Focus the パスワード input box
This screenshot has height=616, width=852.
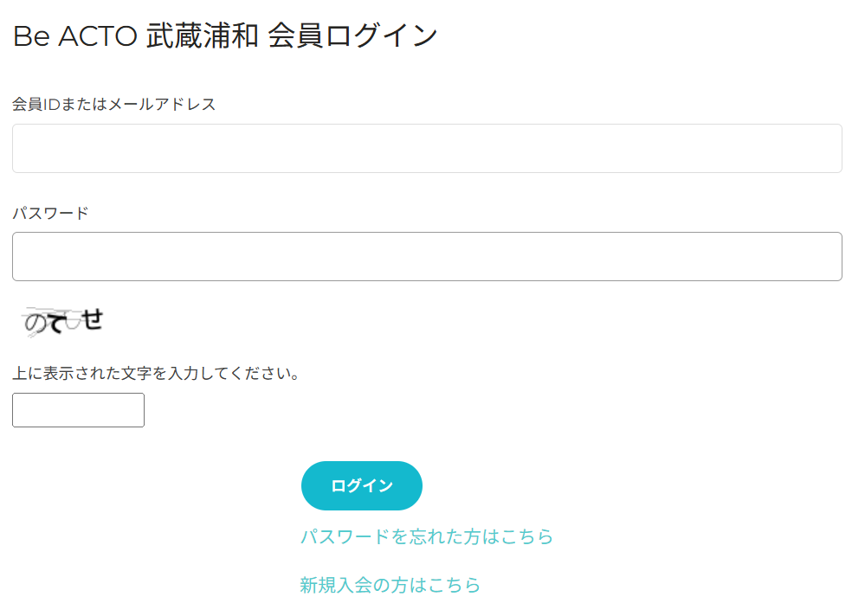pos(427,256)
